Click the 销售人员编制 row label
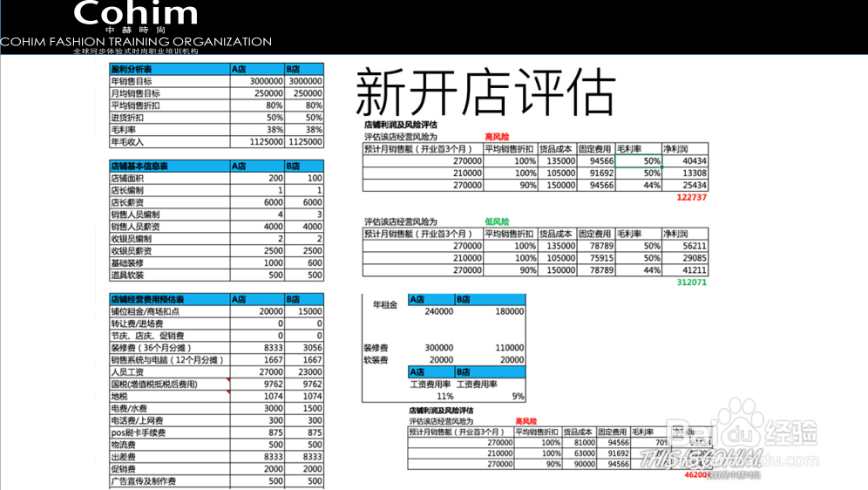 coord(136,214)
